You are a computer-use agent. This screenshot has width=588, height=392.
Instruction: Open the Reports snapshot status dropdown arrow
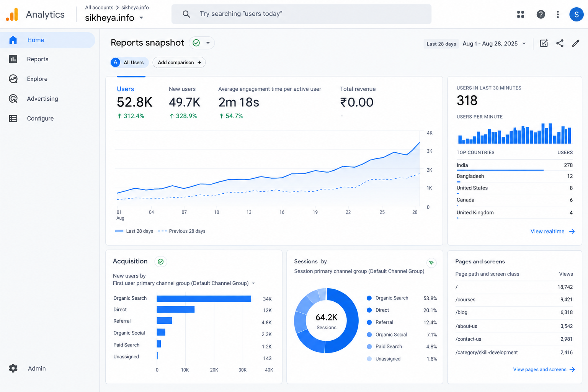[x=208, y=43]
